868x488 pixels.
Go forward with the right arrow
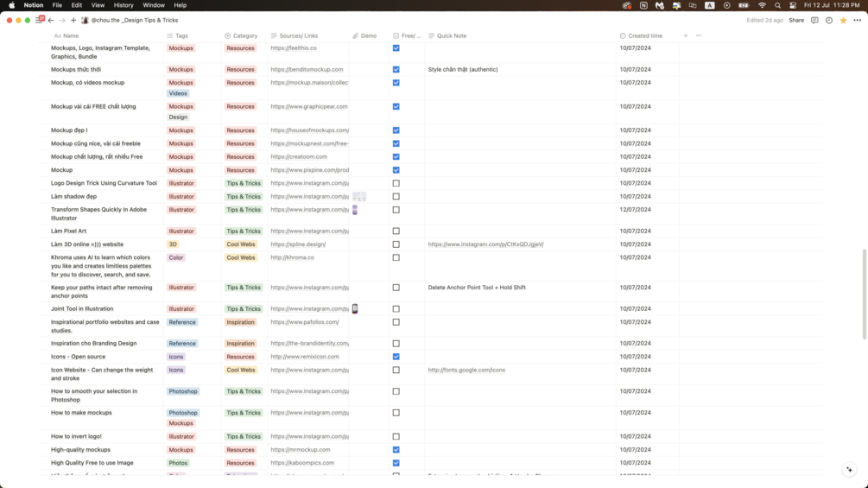click(62, 20)
